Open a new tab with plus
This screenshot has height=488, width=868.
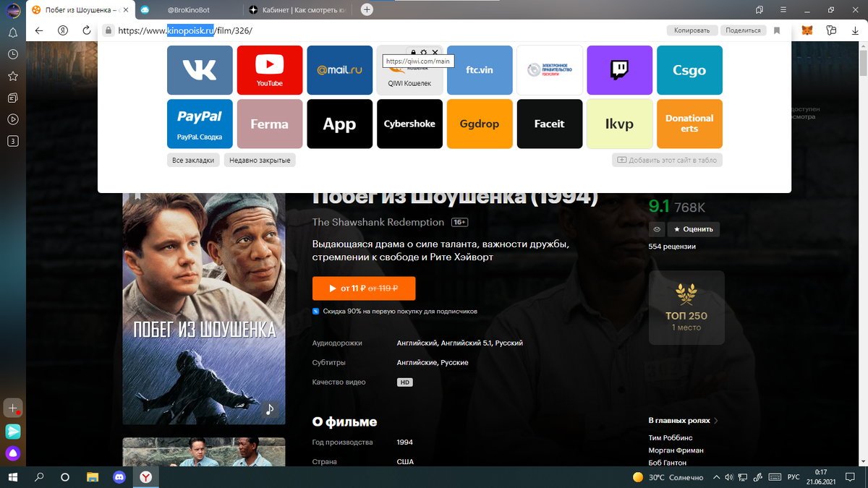click(367, 9)
